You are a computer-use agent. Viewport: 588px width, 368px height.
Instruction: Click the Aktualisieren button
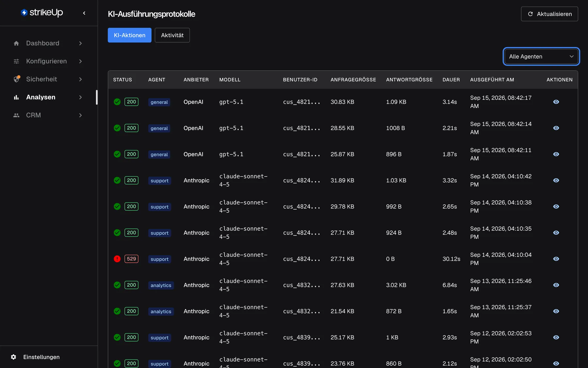point(549,14)
